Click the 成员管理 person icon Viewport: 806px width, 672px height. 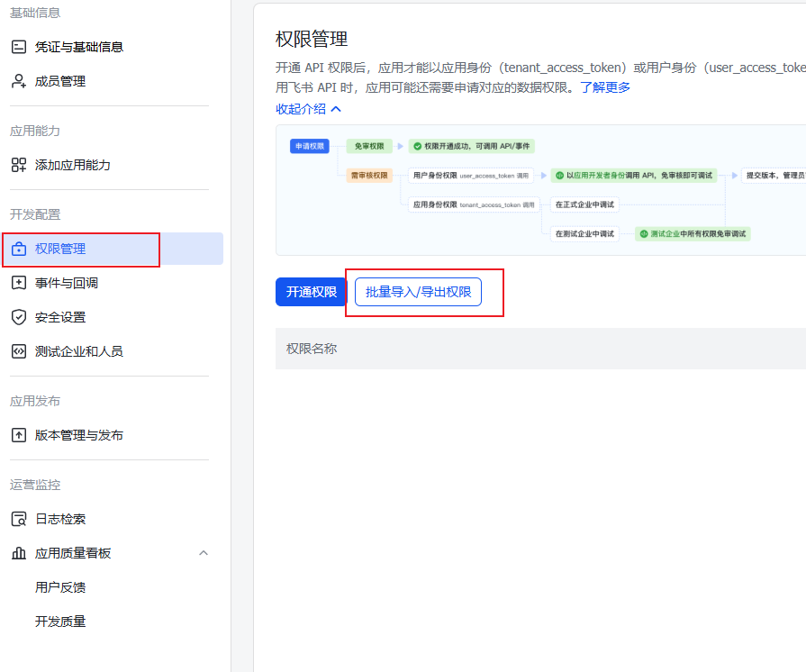click(x=19, y=81)
